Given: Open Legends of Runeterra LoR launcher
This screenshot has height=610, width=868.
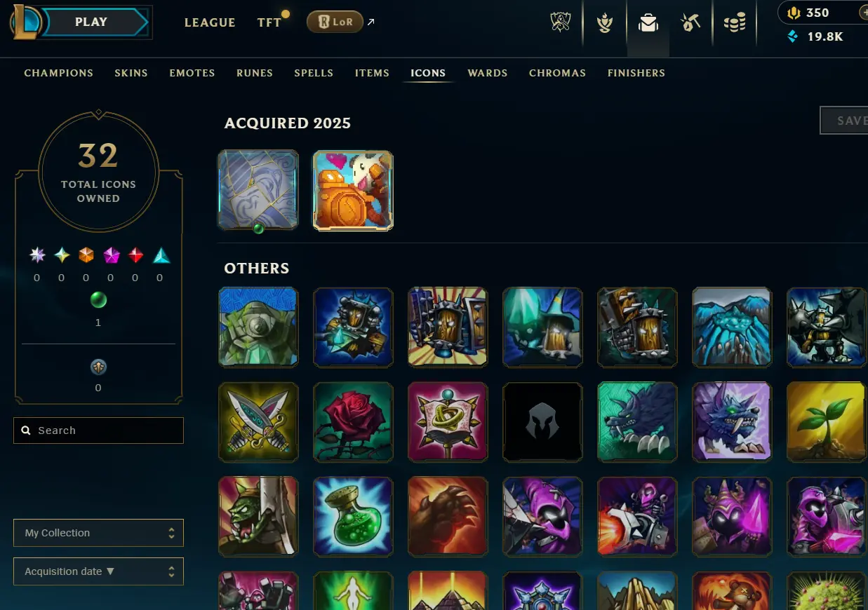Looking at the screenshot, I should pyautogui.click(x=335, y=22).
